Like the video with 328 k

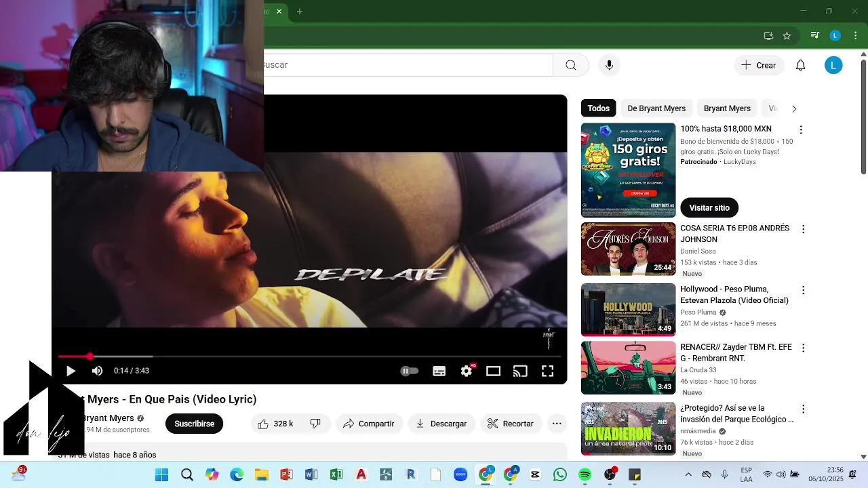pyautogui.click(x=275, y=424)
